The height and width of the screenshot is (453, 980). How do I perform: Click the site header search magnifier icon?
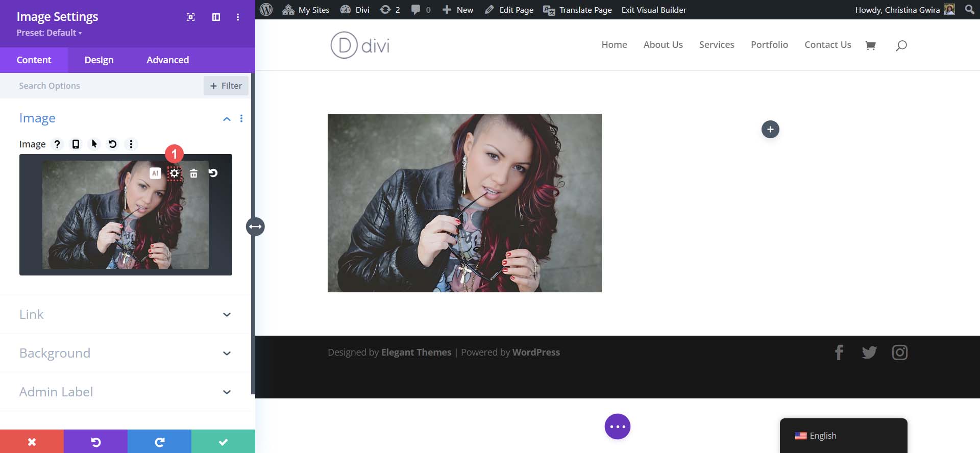pos(901,45)
